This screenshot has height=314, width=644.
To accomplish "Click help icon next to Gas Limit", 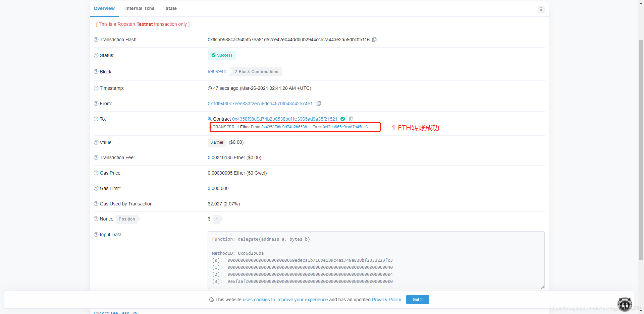I will coord(96,188).
